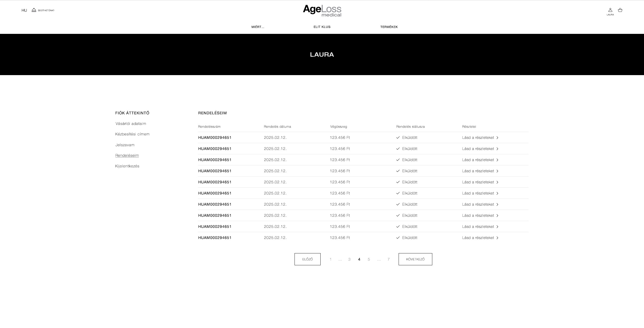Select Kézbesítési címem in sidebar

(x=132, y=134)
